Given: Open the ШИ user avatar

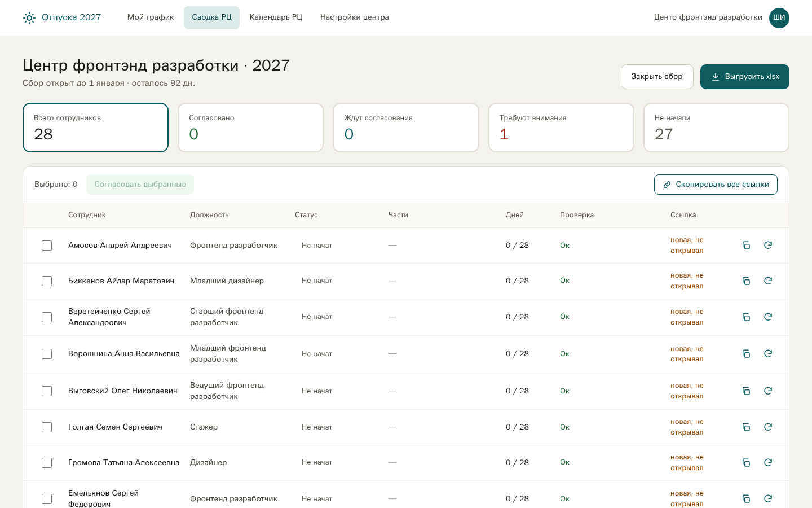Looking at the screenshot, I should click(x=779, y=17).
